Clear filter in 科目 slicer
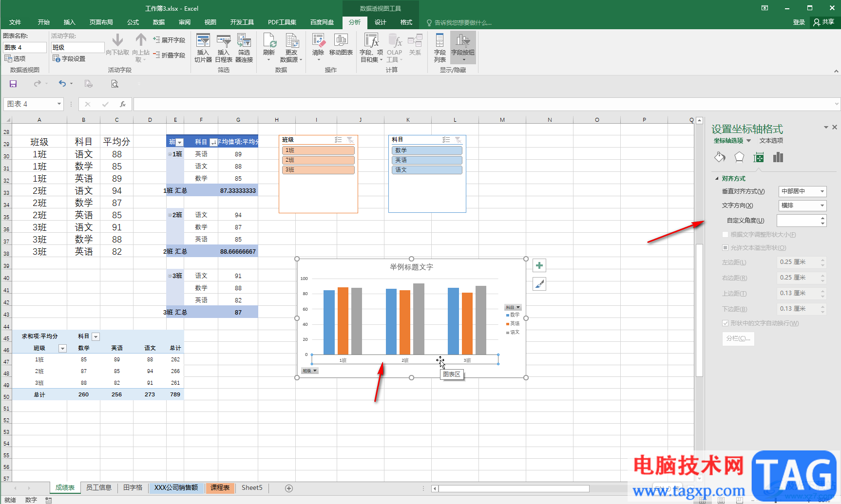 pos(458,140)
